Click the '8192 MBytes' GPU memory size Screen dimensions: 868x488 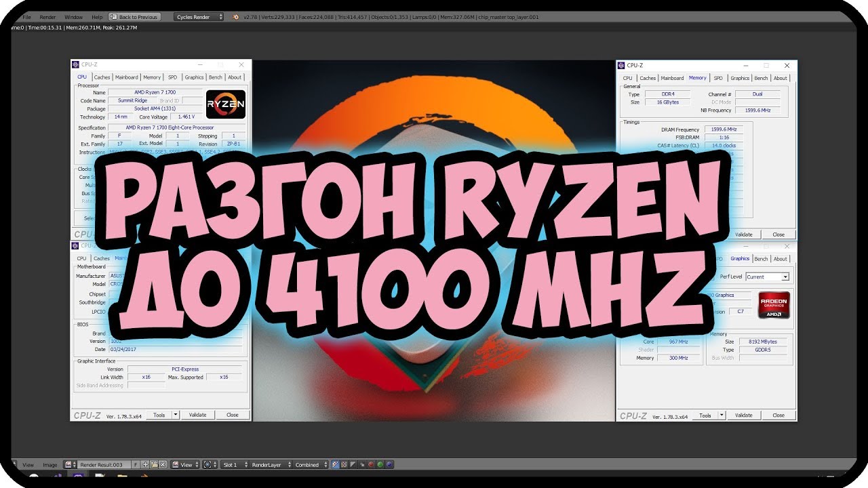point(764,342)
